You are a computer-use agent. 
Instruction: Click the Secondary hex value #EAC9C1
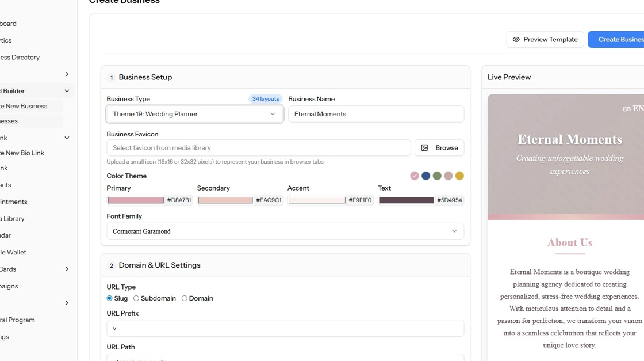click(x=269, y=200)
